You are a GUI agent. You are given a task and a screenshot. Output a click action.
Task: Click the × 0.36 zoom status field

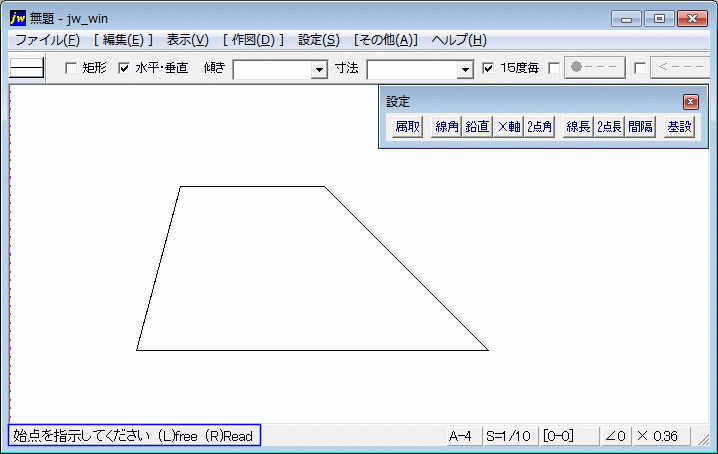(x=661, y=436)
